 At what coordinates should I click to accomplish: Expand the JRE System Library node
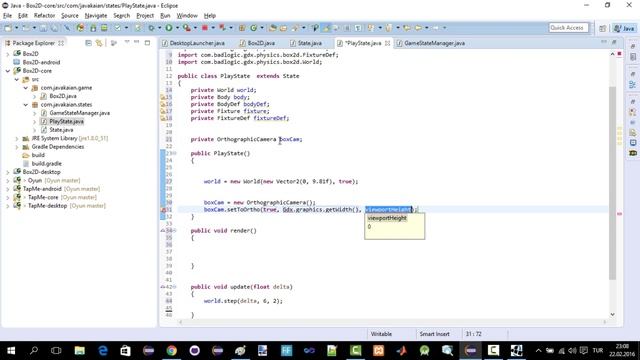[x=17, y=139]
